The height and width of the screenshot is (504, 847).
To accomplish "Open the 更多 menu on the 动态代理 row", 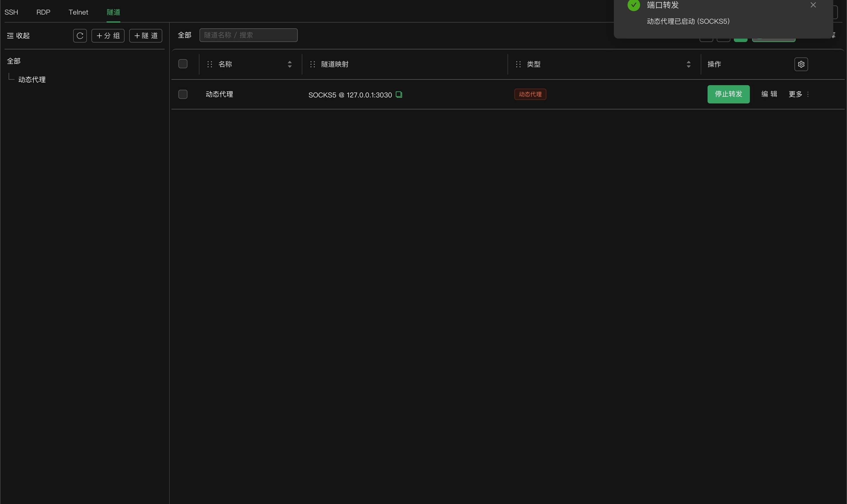I will coord(798,94).
